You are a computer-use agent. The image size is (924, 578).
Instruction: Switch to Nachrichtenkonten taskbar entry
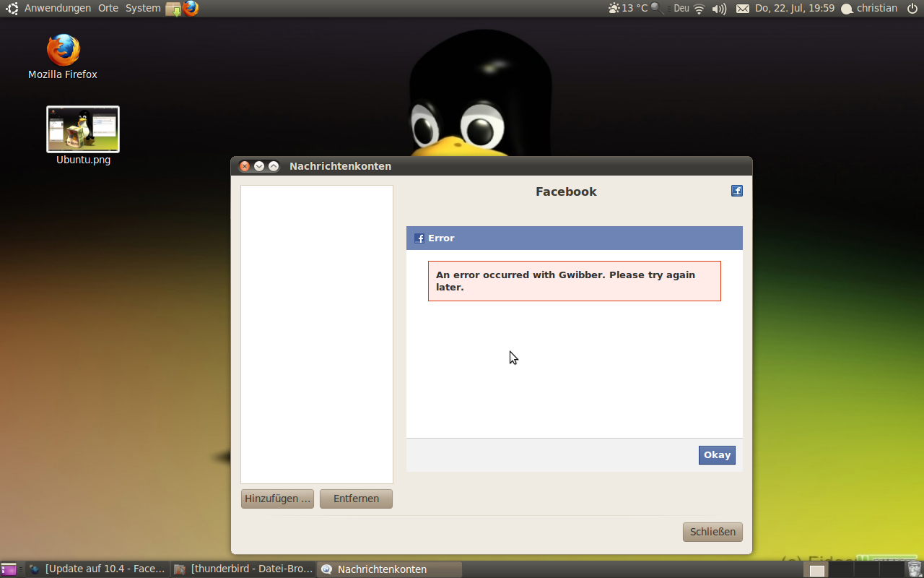pos(389,569)
